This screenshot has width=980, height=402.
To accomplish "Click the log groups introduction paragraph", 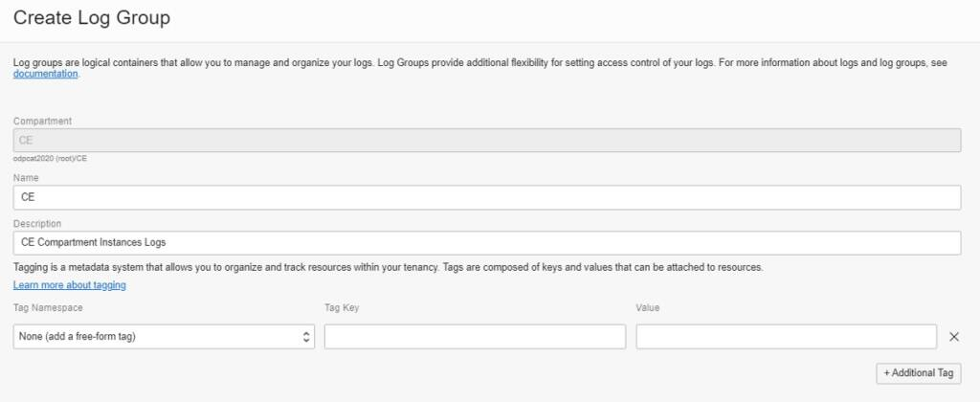I will point(479,62).
